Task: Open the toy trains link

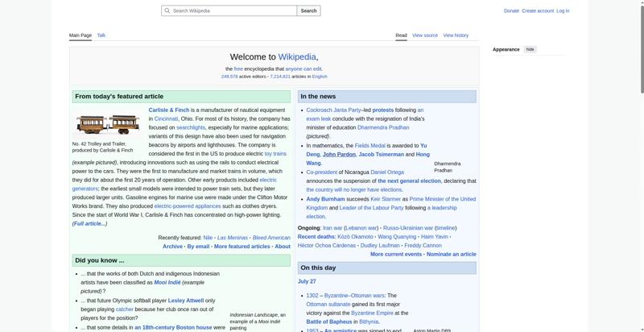Action: point(275,154)
